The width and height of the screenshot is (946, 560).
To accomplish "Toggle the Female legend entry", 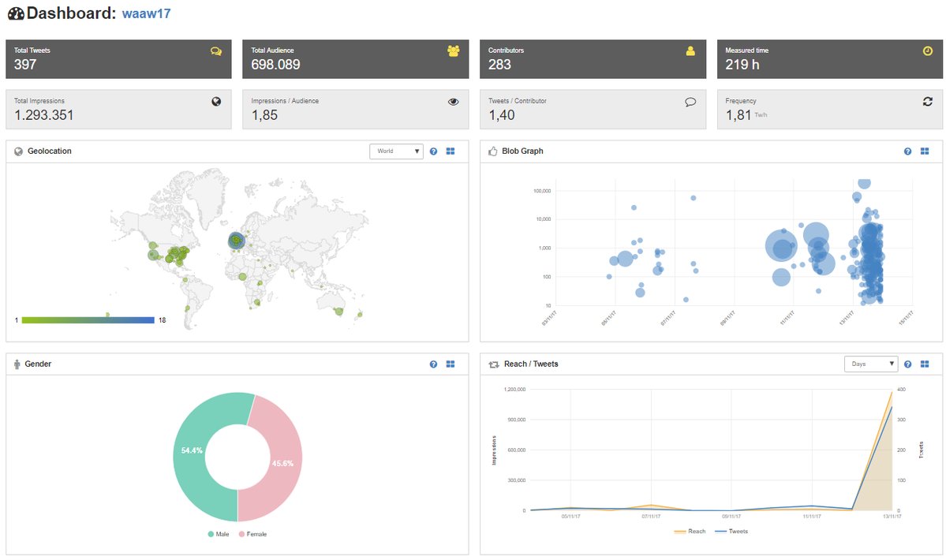I will (x=252, y=534).
